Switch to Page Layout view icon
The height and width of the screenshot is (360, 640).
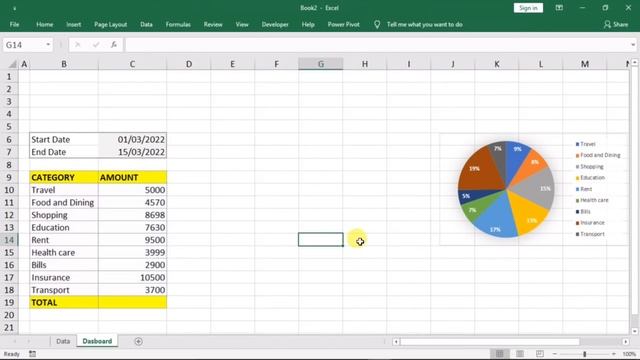(x=520, y=353)
